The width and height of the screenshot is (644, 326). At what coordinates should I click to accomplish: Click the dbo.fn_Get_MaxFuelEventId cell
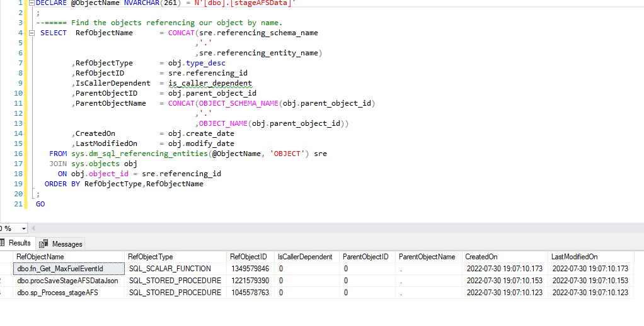coord(69,269)
